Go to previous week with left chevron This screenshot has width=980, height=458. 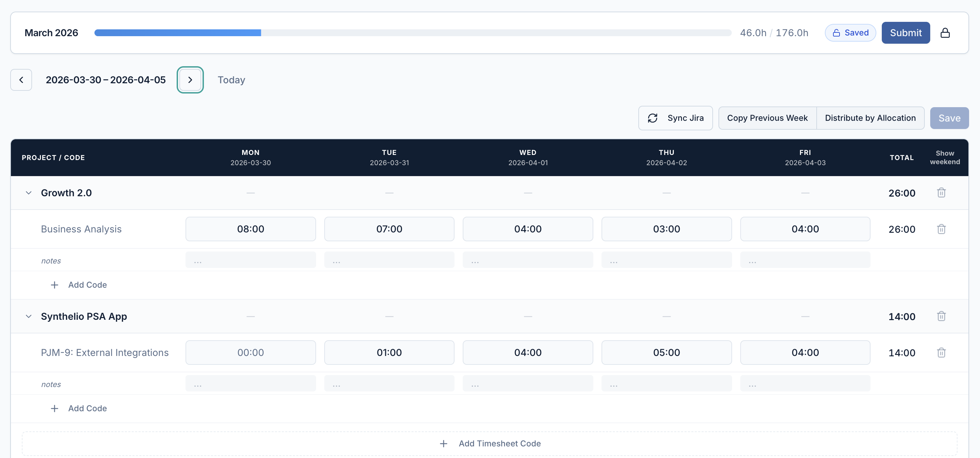click(21, 80)
